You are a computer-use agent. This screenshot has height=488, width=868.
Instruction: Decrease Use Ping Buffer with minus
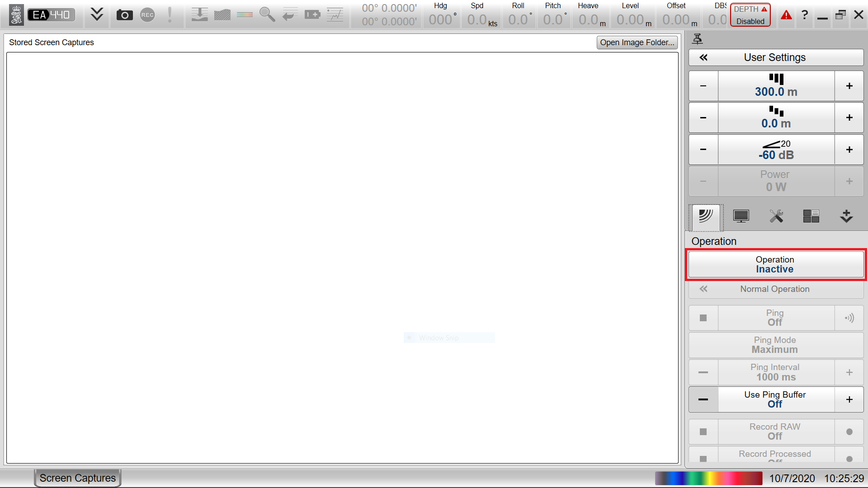[703, 399]
